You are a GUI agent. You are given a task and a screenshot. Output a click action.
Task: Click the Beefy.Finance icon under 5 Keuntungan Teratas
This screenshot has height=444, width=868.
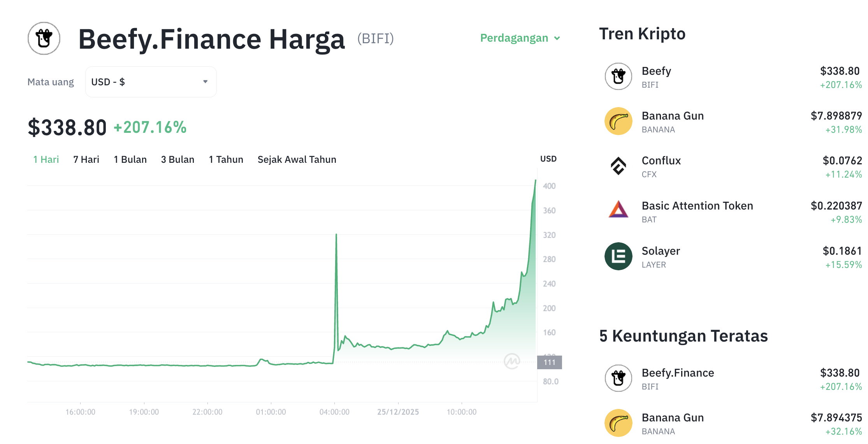[618, 378]
